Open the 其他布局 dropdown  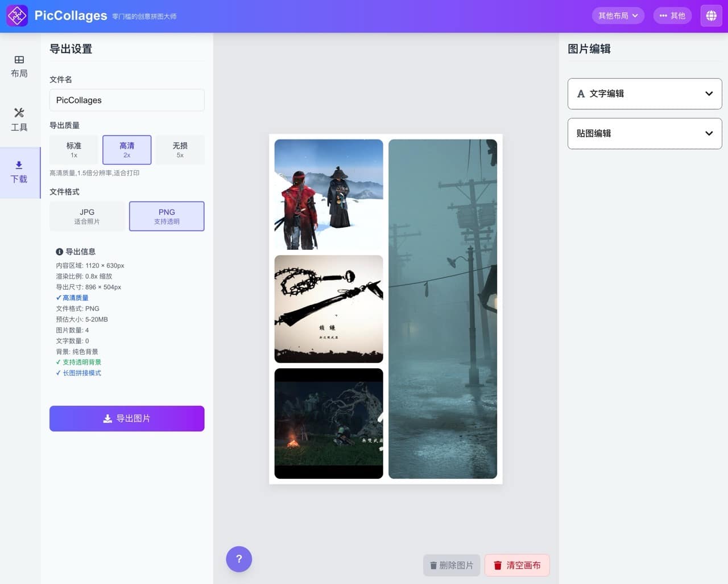tap(618, 15)
